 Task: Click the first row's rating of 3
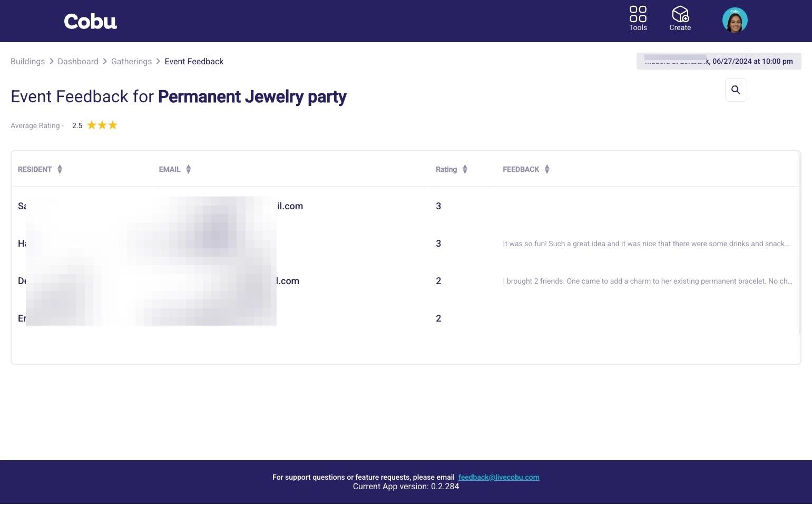point(438,206)
